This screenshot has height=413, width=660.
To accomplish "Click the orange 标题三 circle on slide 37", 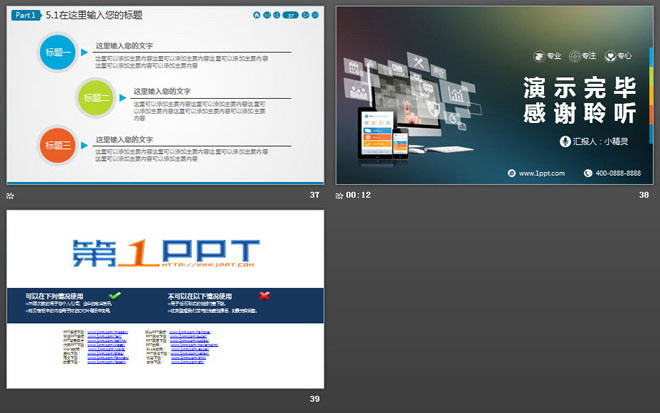I will pyautogui.click(x=58, y=145).
